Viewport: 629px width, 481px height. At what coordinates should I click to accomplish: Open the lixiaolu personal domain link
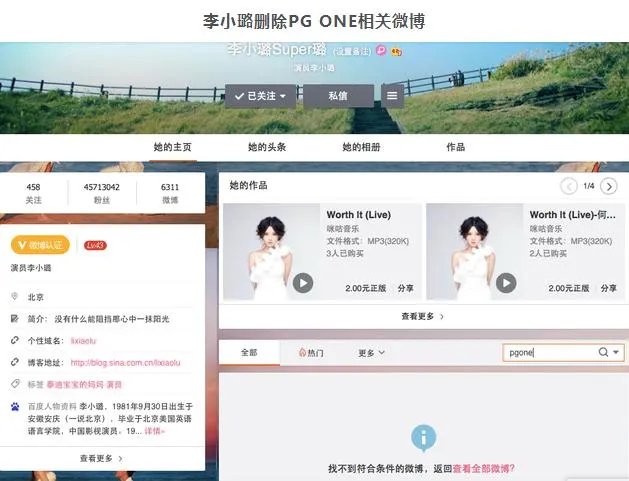pos(83,341)
